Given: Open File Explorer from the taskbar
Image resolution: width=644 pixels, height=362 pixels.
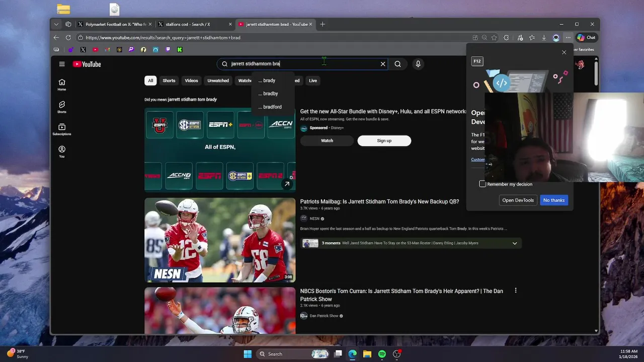Looking at the screenshot, I should (x=367, y=354).
